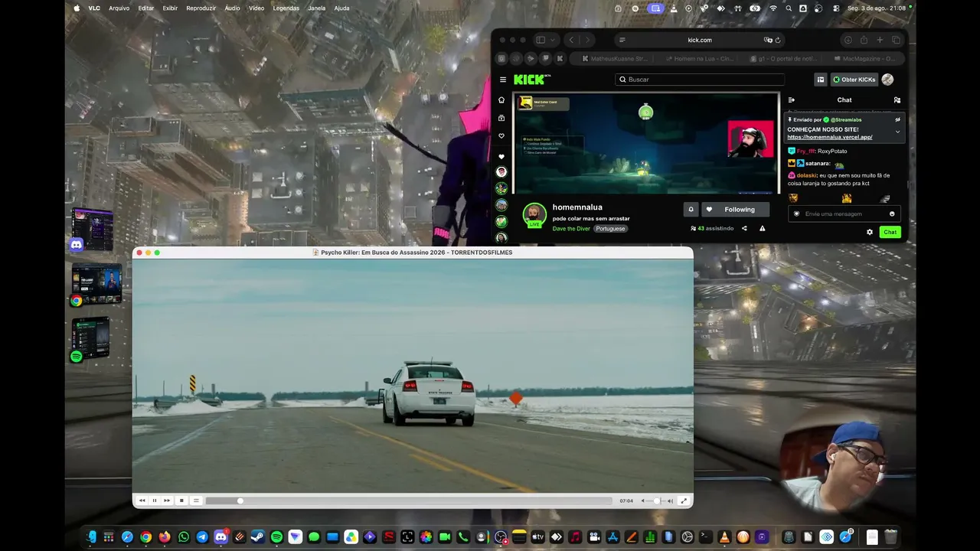
Task: Open Safari page menu icon in address bar
Action: 622,40
